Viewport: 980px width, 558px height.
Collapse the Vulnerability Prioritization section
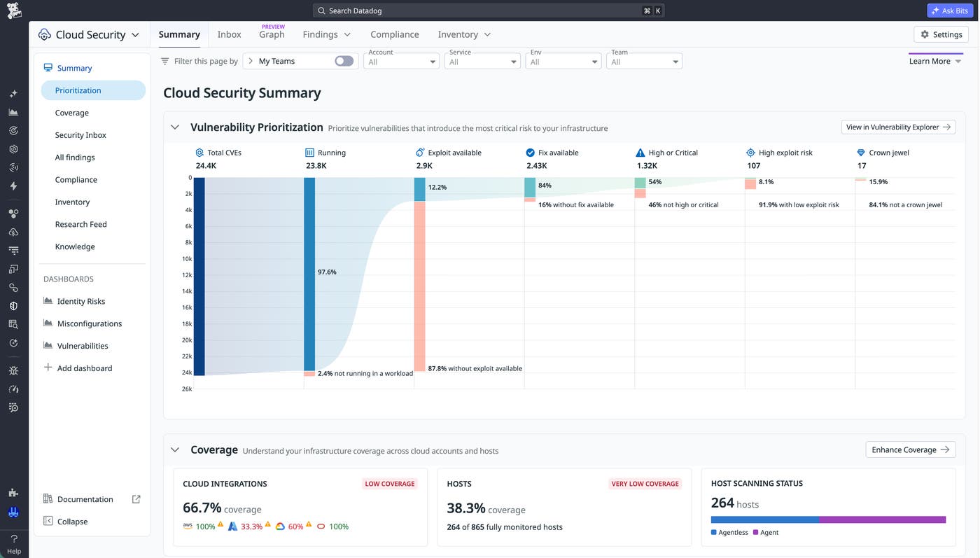click(x=175, y=127)
